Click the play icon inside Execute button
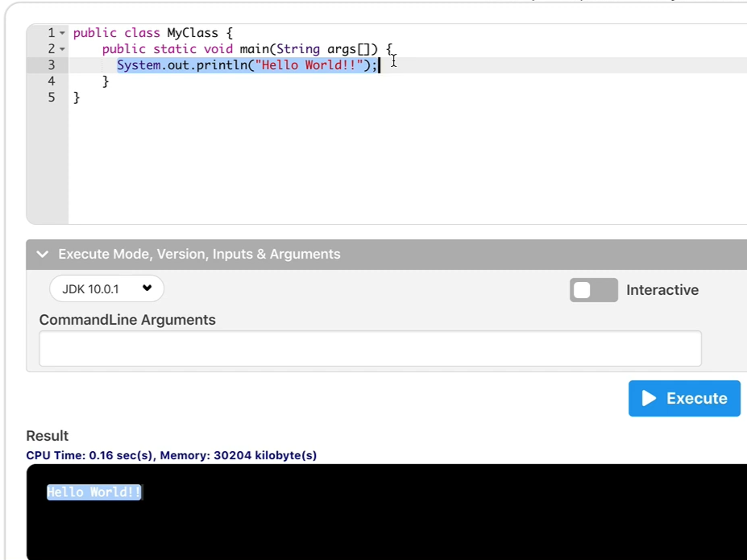This screenshot has height=560, width=747. (649, 398)
